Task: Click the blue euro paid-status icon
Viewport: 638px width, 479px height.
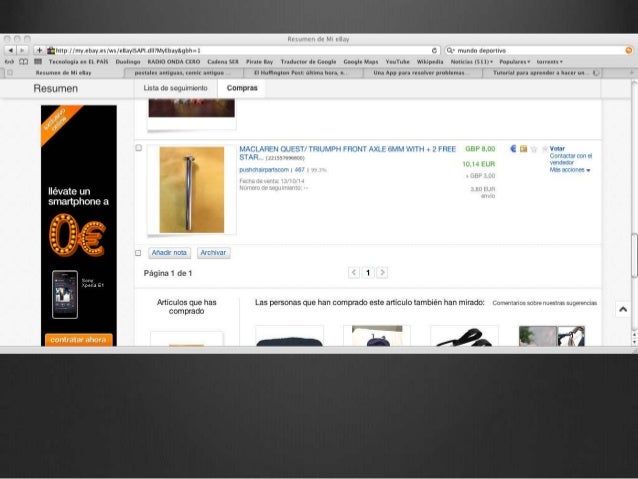Action: coord(513,149)
